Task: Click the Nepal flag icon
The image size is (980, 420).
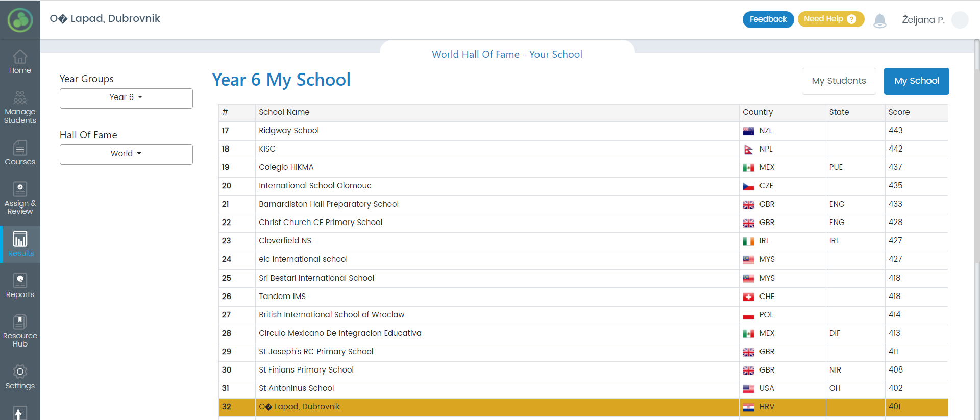Action: point(748,150)
